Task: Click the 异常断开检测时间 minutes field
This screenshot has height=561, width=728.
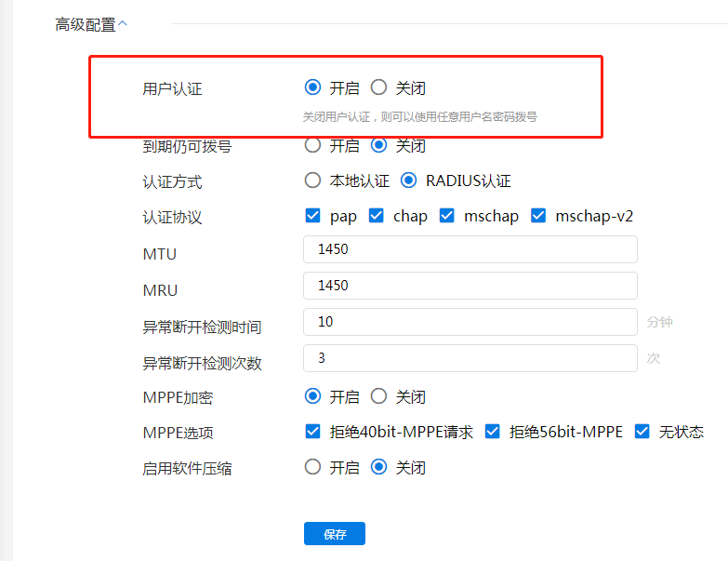Action: point(470,322)
